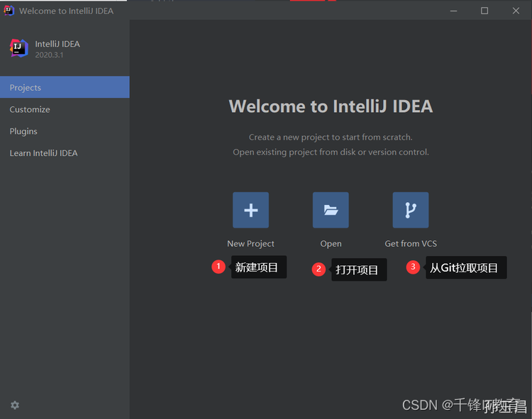This screenshot has height=419, width=532.
Task: Close the Welcome to IntelliJ IDEA window
Action: point(516,11)
